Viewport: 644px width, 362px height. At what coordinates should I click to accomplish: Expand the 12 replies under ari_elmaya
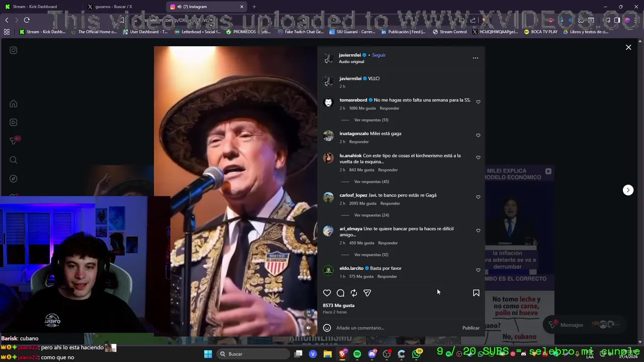[x=371, y=255]
